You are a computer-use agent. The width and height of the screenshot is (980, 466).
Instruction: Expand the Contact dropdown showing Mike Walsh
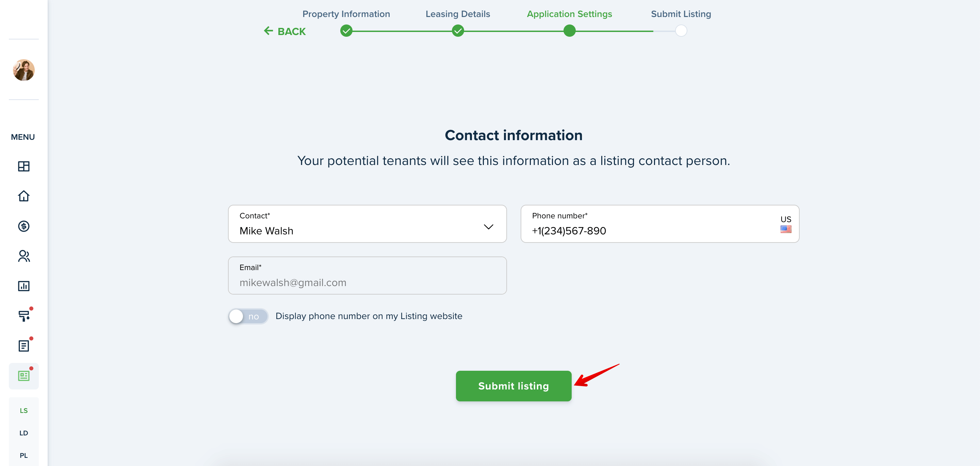(367, 224)
